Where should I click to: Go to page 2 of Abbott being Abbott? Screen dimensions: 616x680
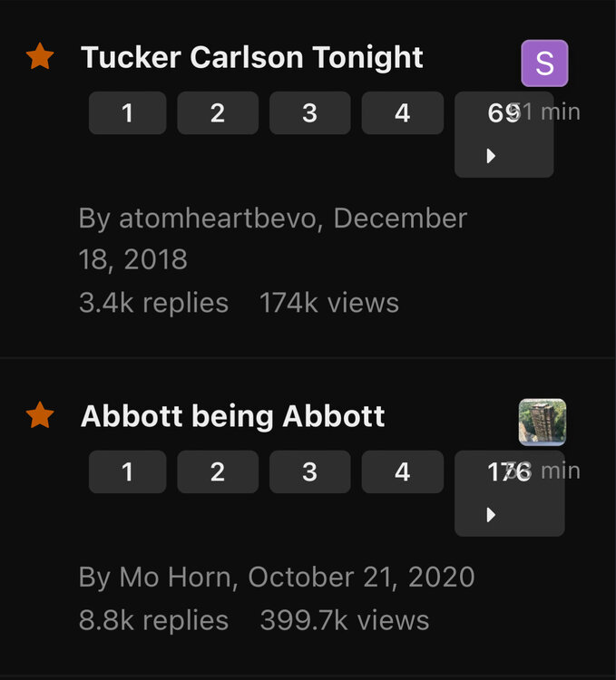(218, 472)
